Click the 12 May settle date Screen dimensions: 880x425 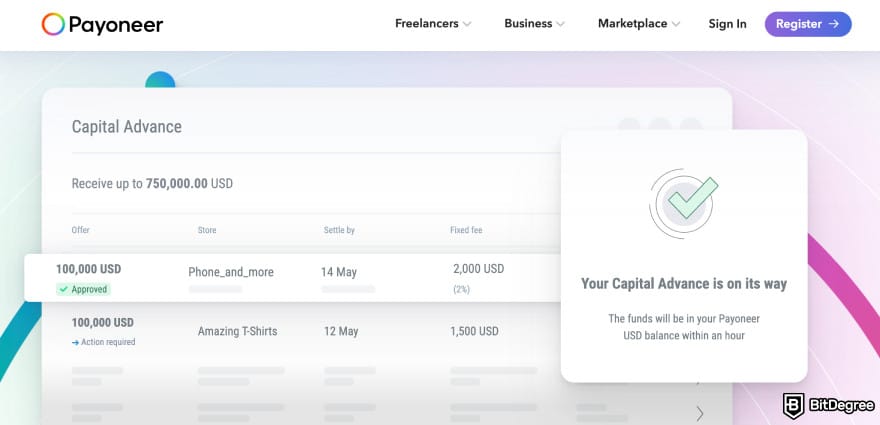tap(341, 331)
